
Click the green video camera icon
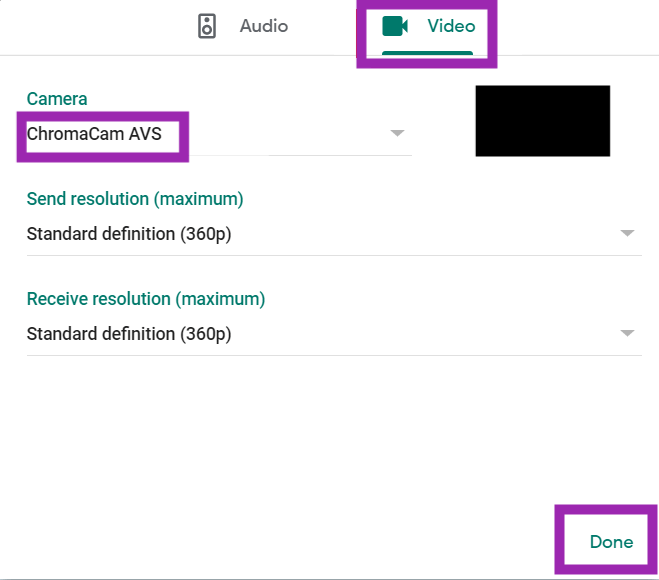click(395, 26)
